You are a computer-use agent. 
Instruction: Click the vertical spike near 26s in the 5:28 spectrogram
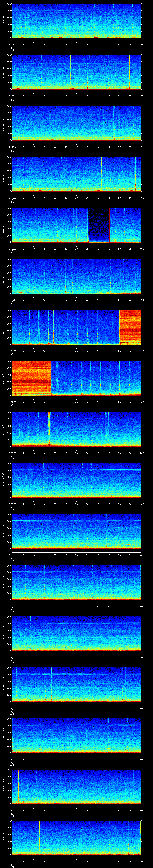tap(68, 735)
